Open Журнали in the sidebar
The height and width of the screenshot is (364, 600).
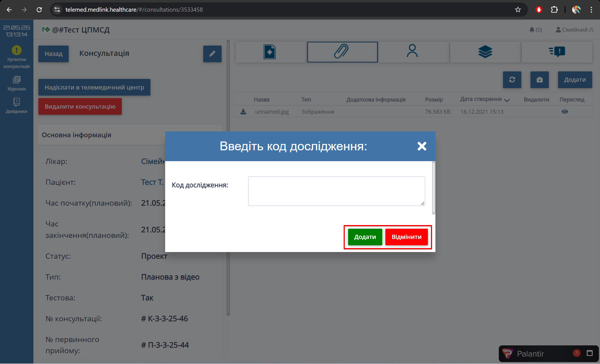coord(17,83)
